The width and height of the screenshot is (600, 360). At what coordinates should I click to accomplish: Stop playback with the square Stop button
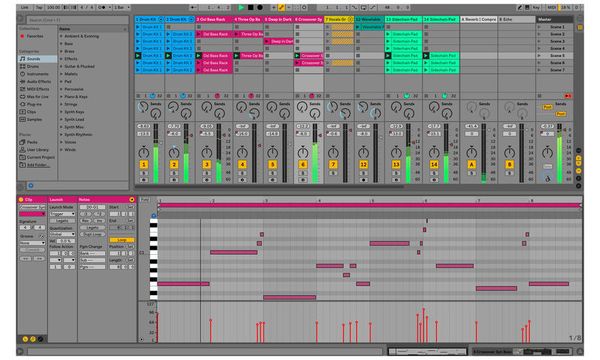(251, 7)
